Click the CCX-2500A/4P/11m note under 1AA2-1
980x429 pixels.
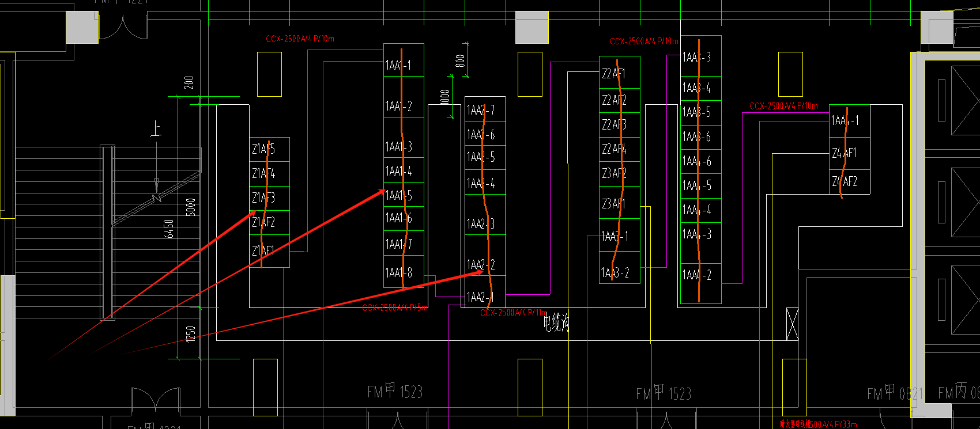pyautogui.click(x=513, y=313)
